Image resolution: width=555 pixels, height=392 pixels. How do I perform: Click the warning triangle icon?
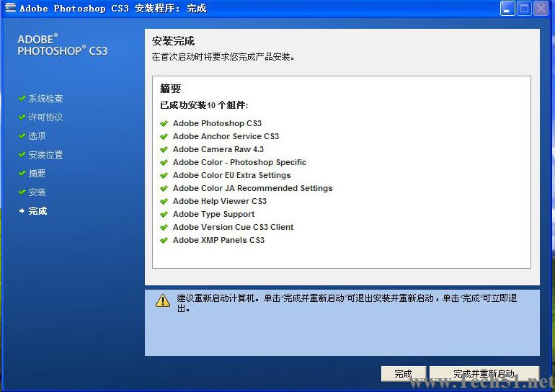coord(163,300)
